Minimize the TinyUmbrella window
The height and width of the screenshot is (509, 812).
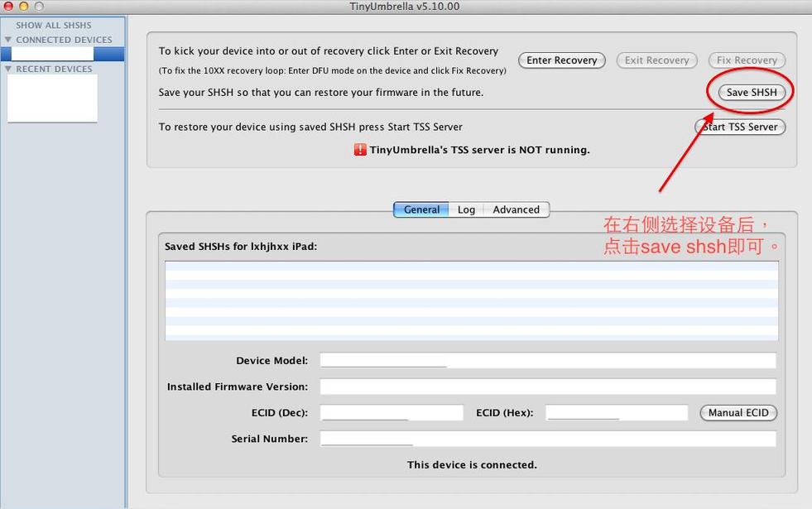point(23,7)
